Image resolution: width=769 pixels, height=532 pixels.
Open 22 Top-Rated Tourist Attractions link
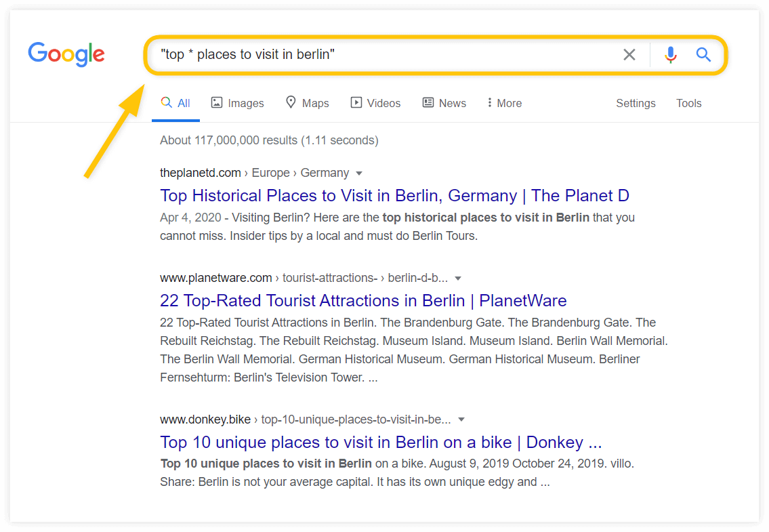click(x=363, y=300)
